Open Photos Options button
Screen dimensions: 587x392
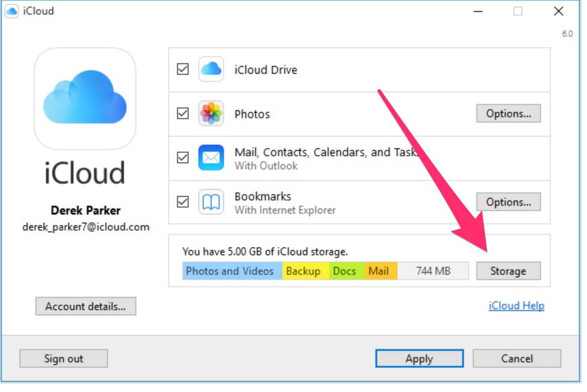pyautogui.click(x=508, y=113)
